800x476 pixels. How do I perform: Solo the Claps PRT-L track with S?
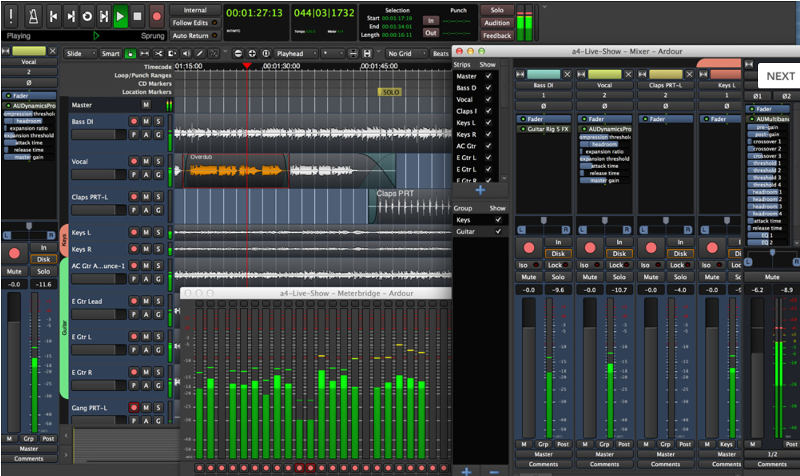click(158, 197)
